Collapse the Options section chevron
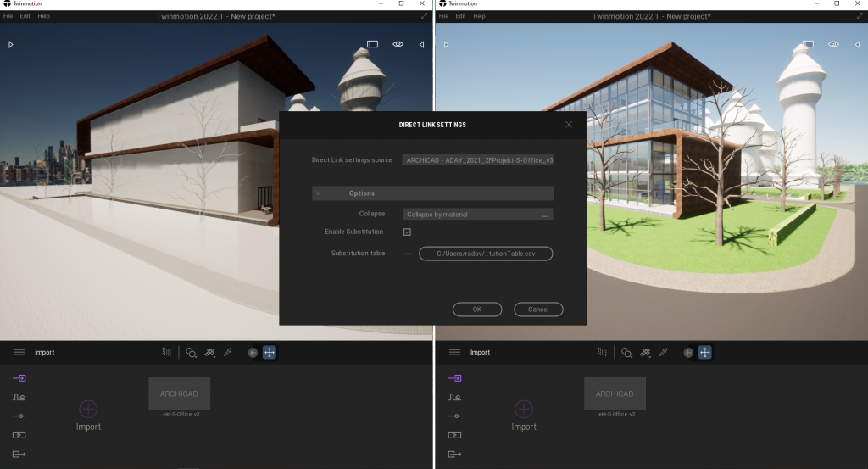Viewport: 868px width, 469px height. point(318,193)
